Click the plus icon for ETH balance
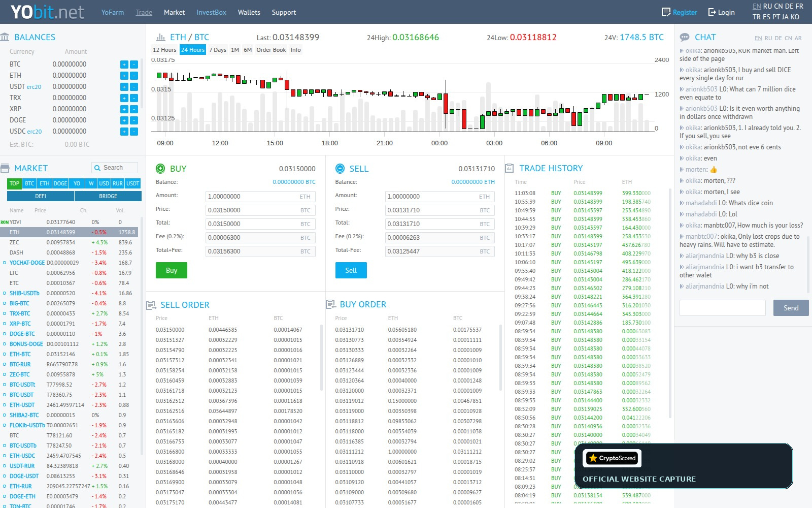The width and height of the screenshot is (812, 508). [x=124, y=76]
